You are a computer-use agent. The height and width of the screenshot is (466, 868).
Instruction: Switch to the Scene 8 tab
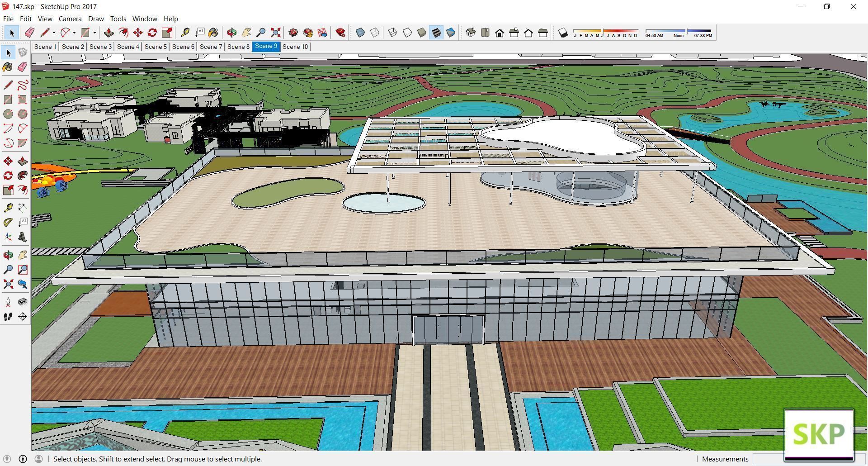(x=238, y=47)
